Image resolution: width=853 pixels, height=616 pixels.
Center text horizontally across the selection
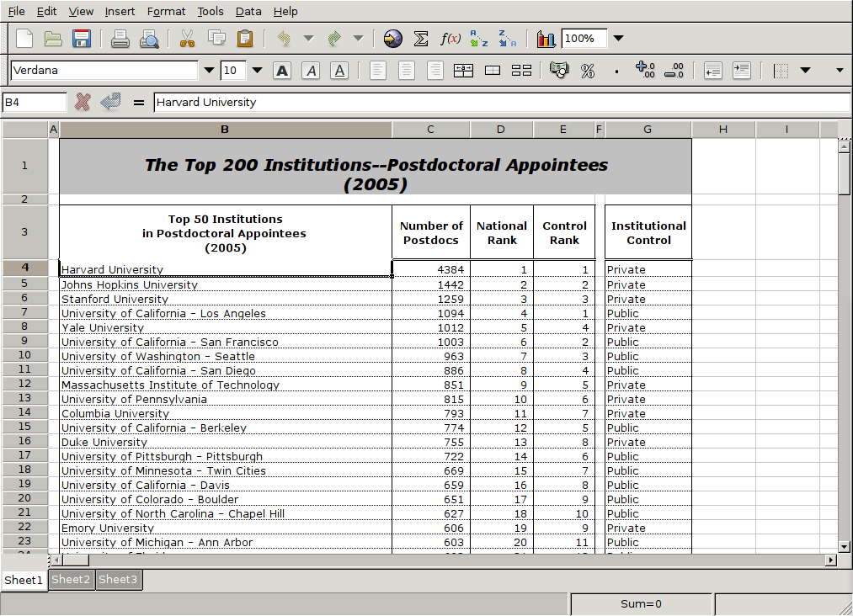point(463,70)
